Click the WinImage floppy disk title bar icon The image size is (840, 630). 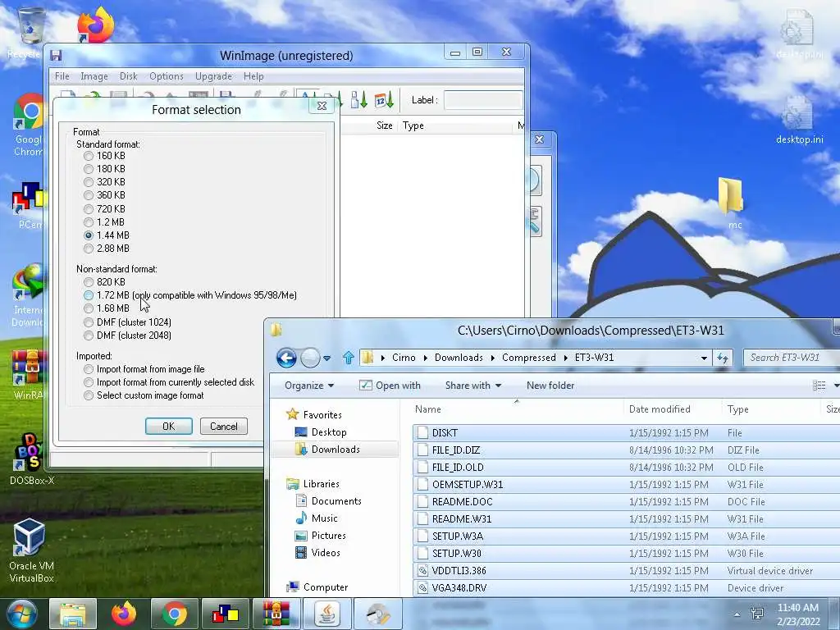[x=57, y=55]
